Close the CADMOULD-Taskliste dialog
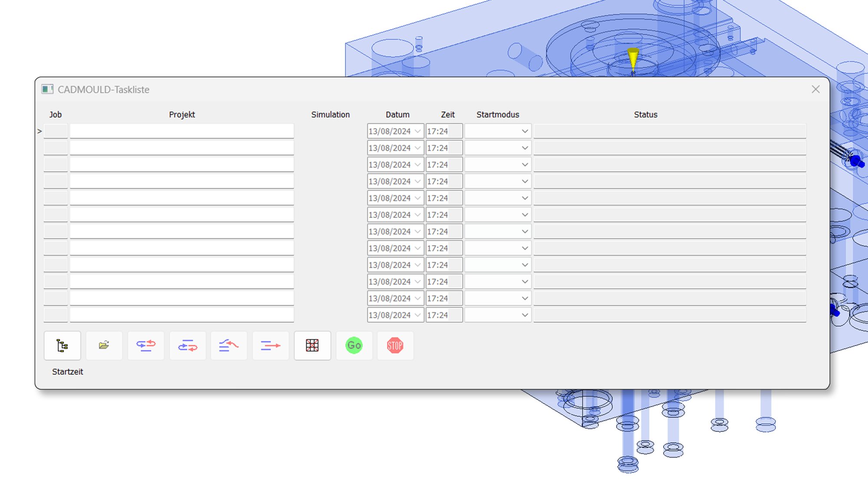868x488 pixels. coord(815,89)
